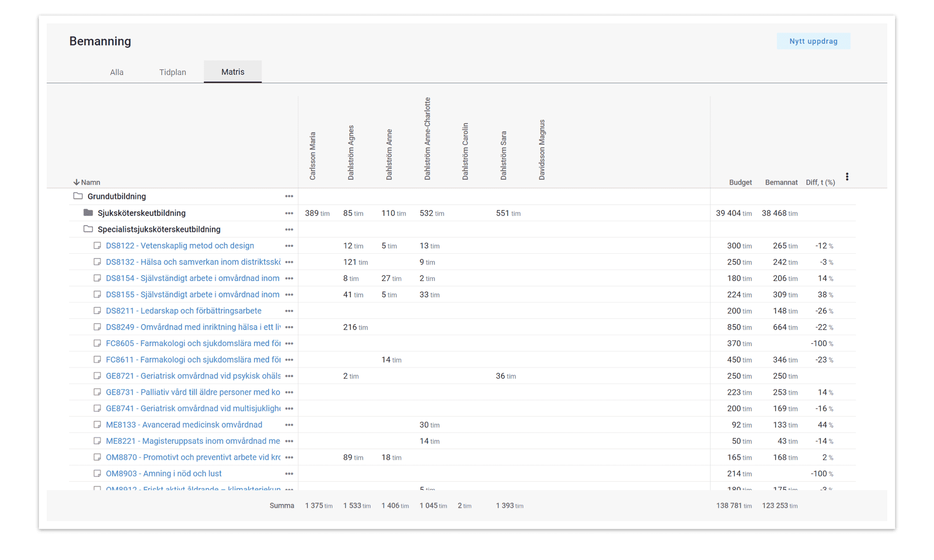
Task: Open more options for FC8611 row
Action: 289,360
